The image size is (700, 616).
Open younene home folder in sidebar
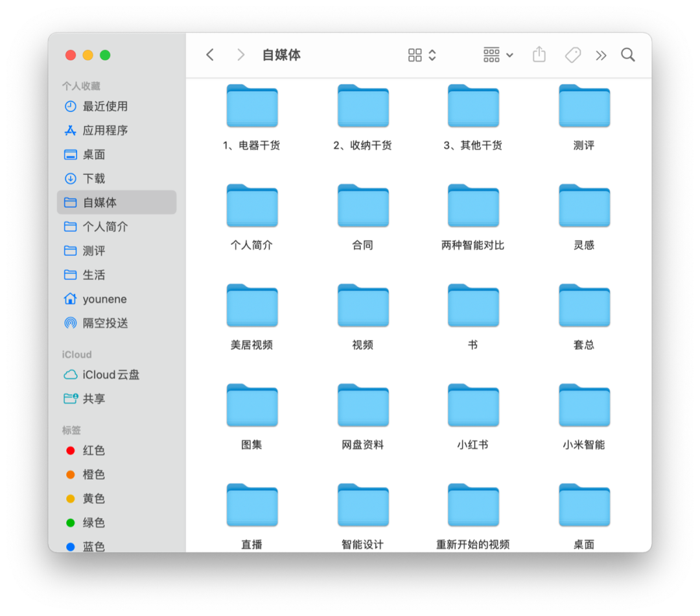pyautogui.click(x=117, y=299)
